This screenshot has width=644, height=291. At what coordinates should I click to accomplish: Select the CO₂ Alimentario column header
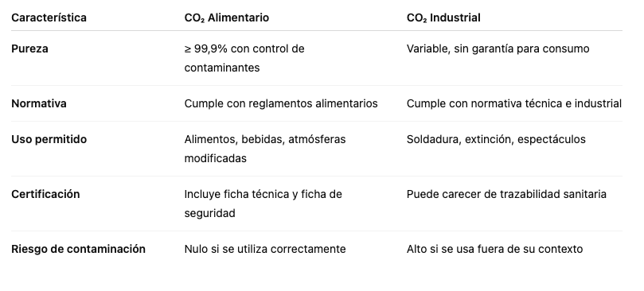227,17
